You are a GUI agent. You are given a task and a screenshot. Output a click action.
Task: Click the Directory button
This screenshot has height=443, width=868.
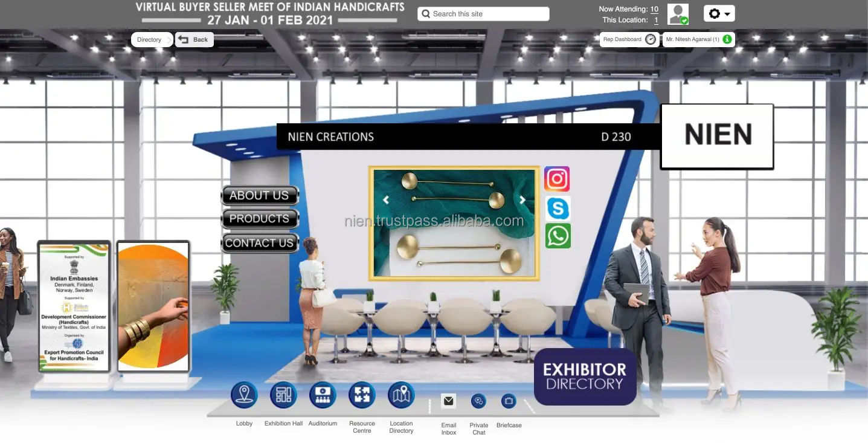coord(152,39)
